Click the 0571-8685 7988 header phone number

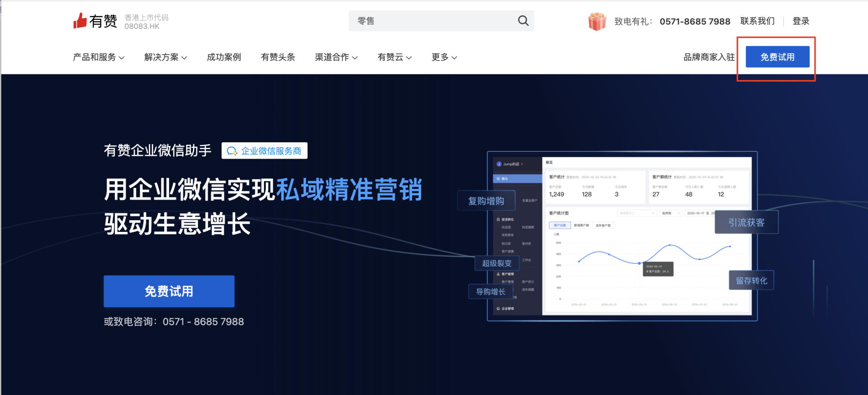(695, 21)
